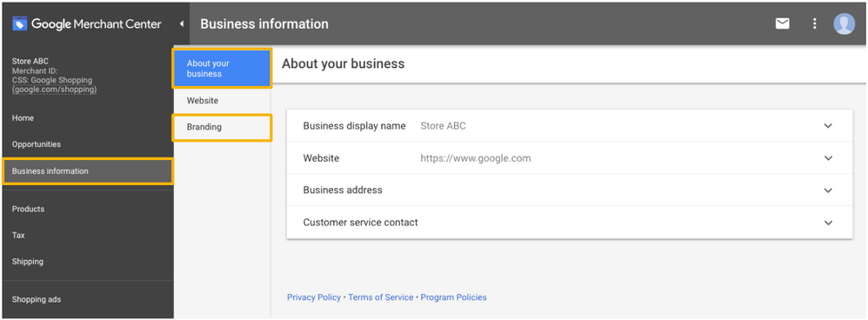Collapse sidebar with the left arrow icon
This screenshot has width=868, height=320.
(x=182, y=23)
